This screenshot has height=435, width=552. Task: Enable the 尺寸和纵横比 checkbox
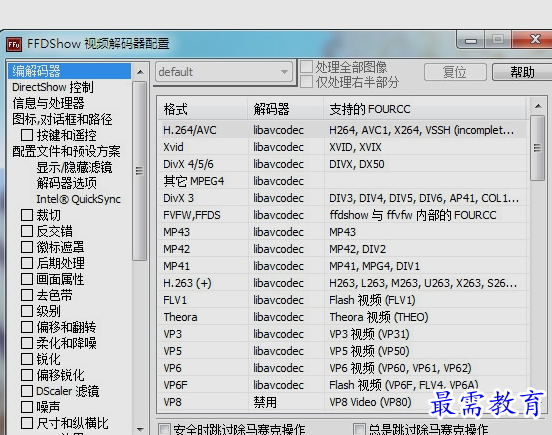[27, 423]
